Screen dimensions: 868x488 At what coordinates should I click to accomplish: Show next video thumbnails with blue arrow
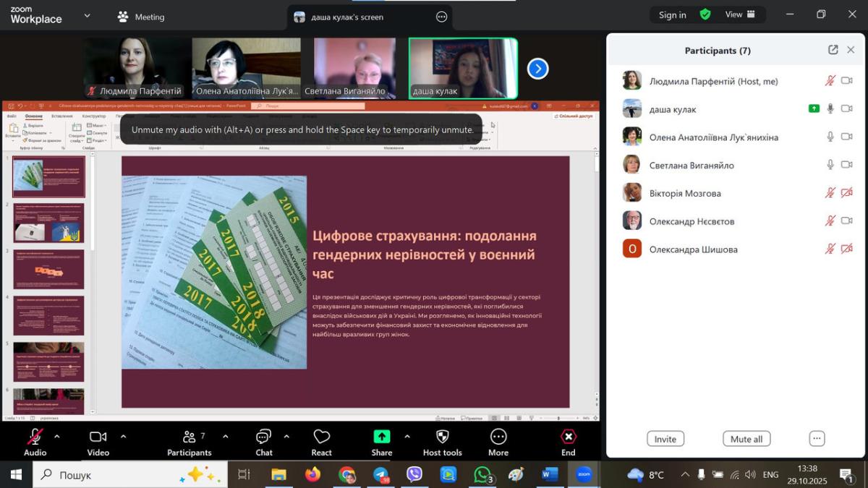tap(537, 69)
